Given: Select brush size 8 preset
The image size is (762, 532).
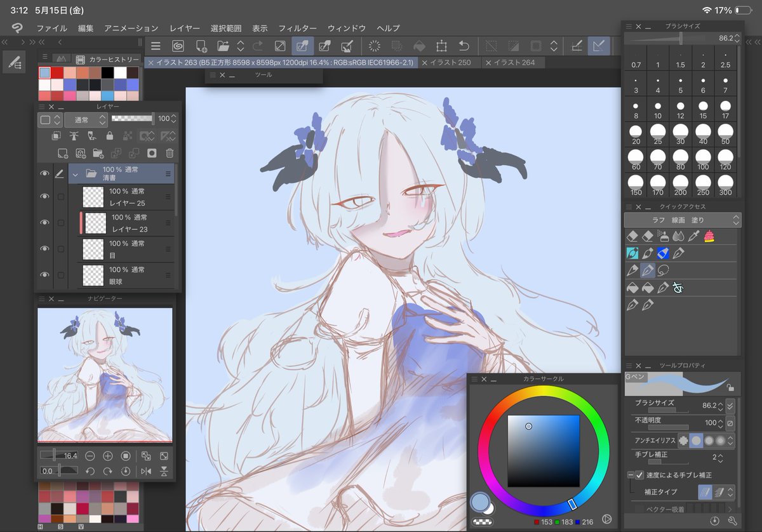Looking at the screenshot, I should coord(636,110).
